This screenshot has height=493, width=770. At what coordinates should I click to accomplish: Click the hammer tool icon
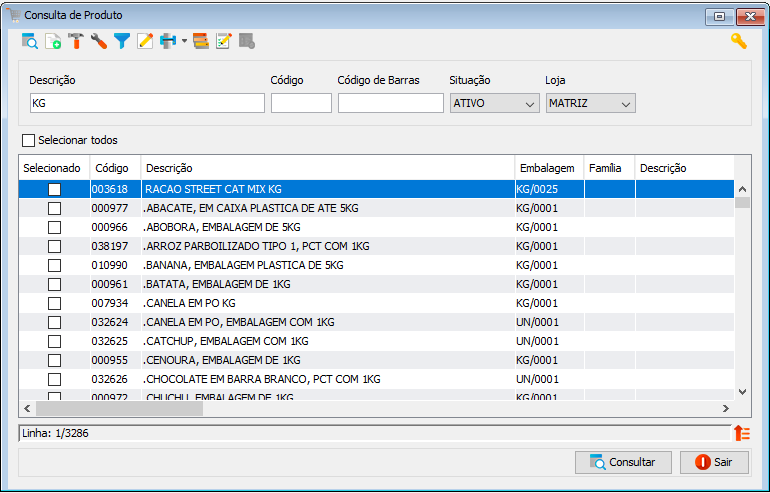click(76, 41)
